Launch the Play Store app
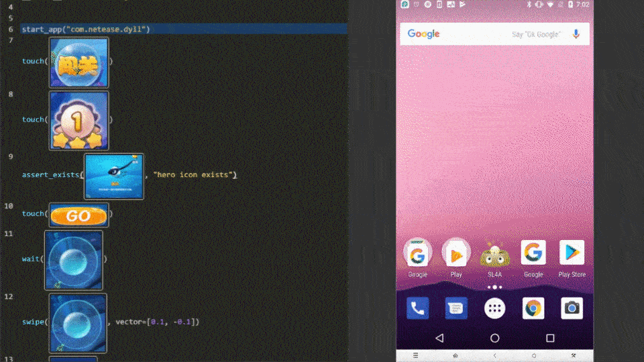Image resolution: width=644 pixels, height=362 pixels. 572,253
